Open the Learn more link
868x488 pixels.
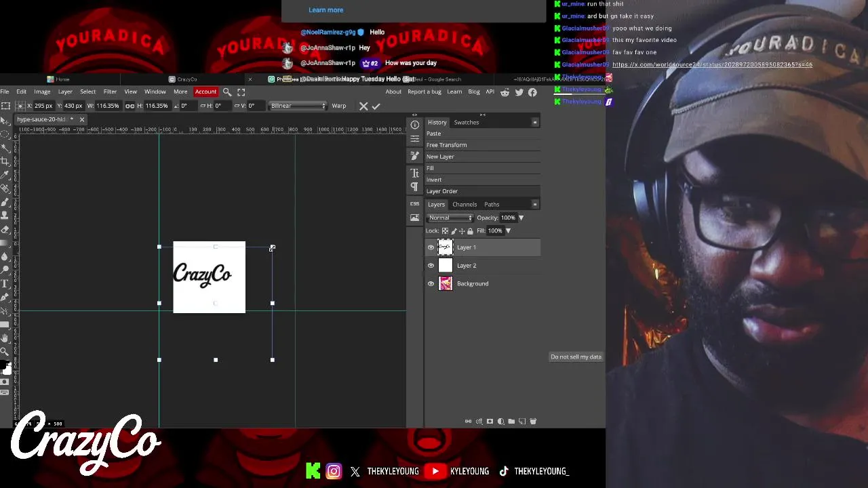tap(326, 10)
